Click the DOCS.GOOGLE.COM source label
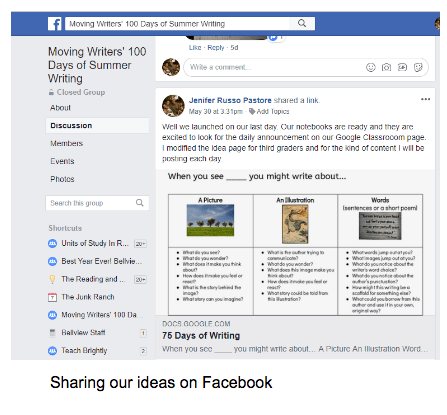 pos(196,324)
